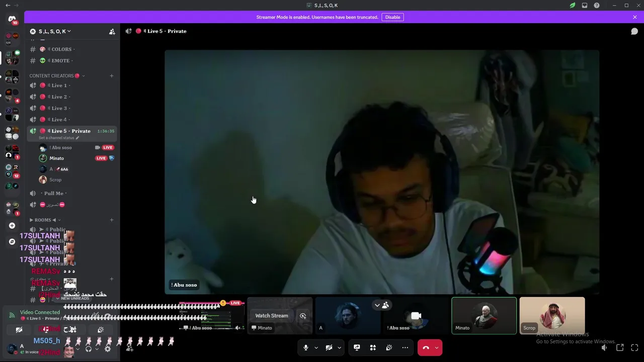
Task: Open server folder with 4 badge
Action: pos(12,96)
